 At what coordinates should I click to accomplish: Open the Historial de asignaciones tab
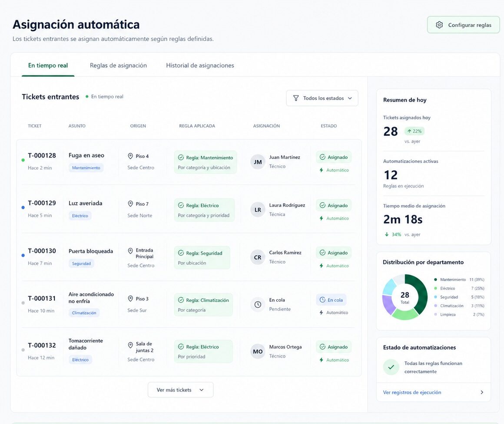[x=200, y=66]
